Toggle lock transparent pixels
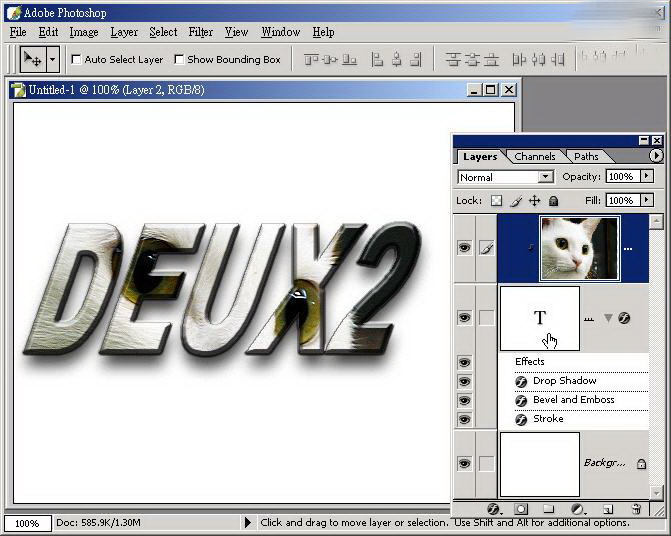The image size is (671, 536). 496,201
